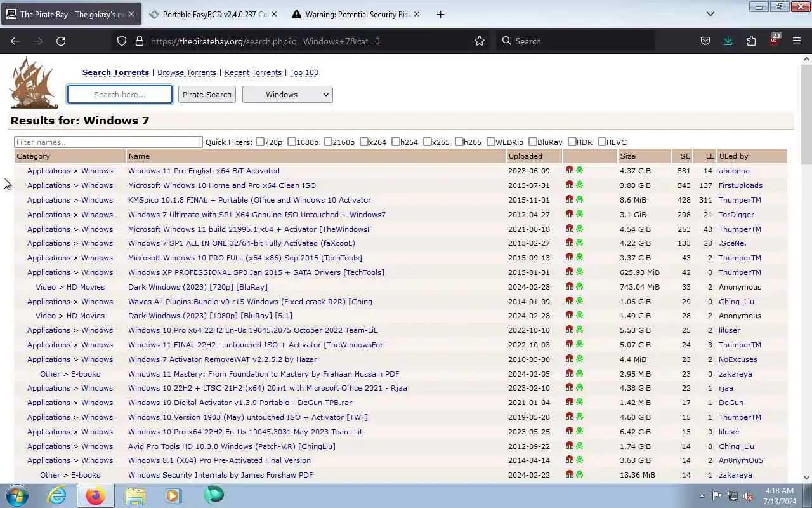Switch to the Warning: Potential Security Risk tab

355,14
